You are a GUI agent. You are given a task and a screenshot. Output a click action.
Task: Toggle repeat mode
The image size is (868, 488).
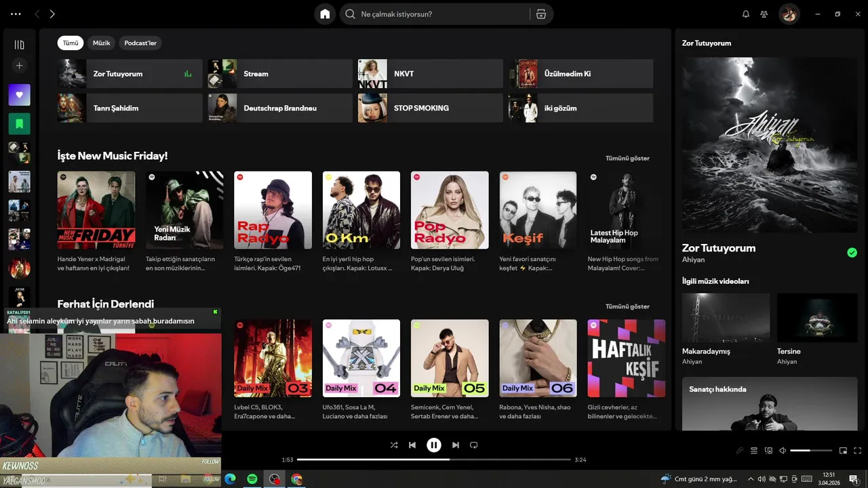(474, 445)
